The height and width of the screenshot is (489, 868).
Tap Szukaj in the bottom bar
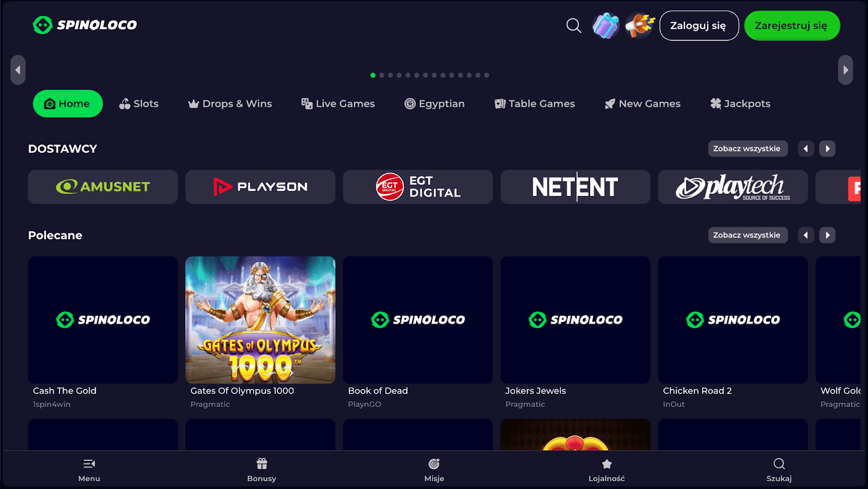[x=779, y=470]
